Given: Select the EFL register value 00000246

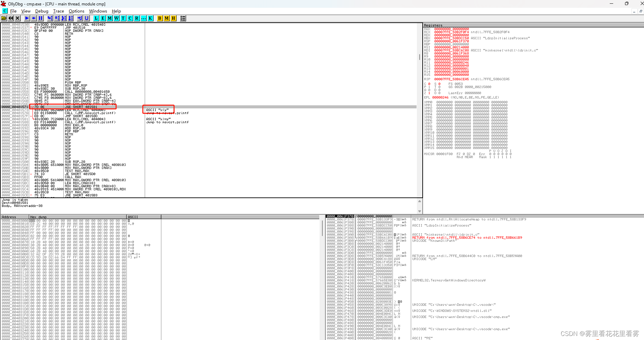Looking at the screenshot, I should click(x=440, y=98).
